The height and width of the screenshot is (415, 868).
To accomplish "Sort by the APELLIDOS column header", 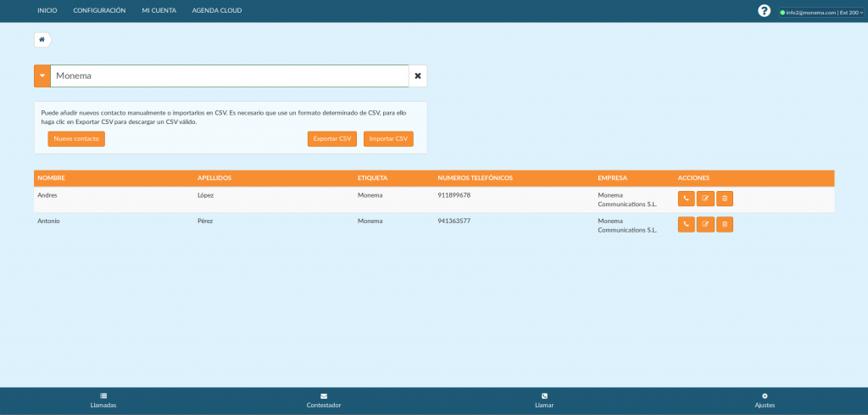I will [214, 178].
